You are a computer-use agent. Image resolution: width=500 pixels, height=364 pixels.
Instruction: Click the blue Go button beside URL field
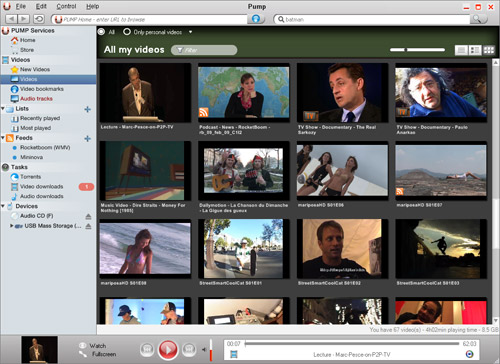(256, 19)
